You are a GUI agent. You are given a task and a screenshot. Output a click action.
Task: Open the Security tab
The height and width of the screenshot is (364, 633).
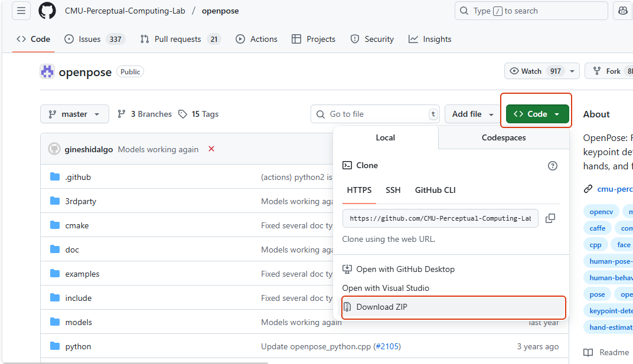(x=372, y=39)
